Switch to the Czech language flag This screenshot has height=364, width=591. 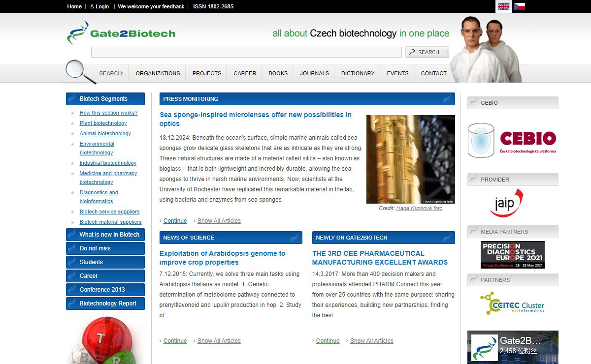(519, 6)
